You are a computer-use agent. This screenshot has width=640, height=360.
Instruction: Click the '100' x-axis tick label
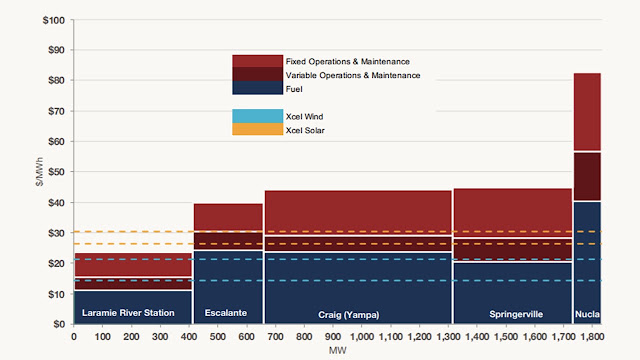point(102,337)
